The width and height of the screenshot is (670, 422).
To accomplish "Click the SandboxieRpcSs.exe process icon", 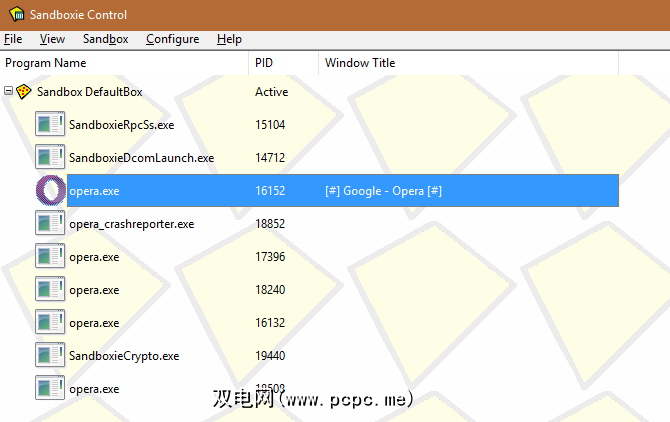I will point(50,124).
